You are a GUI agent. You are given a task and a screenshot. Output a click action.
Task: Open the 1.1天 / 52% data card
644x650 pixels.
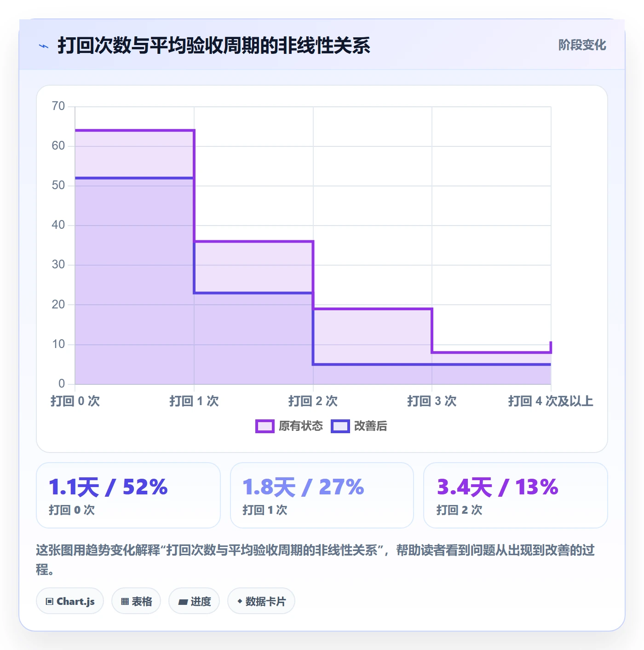coord(128,495)
